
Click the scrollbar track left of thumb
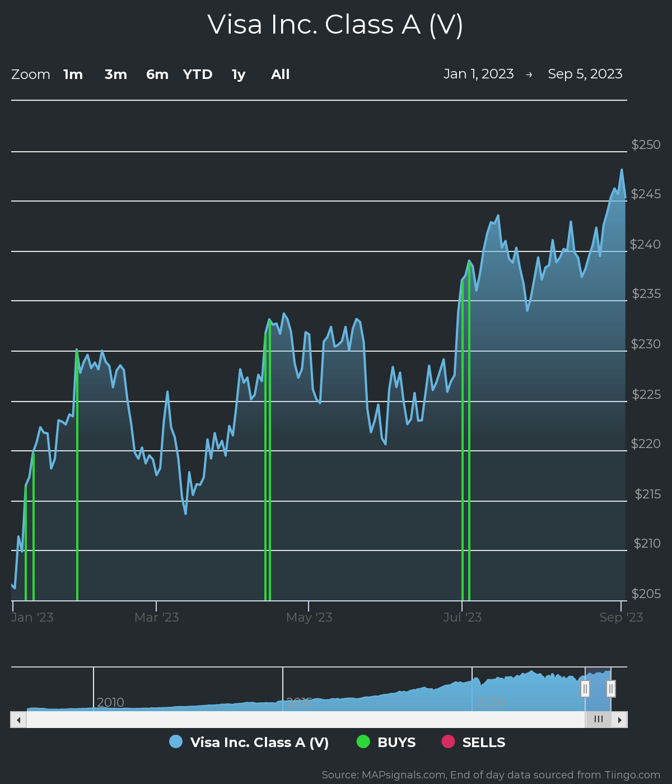[x=306, y=720]
